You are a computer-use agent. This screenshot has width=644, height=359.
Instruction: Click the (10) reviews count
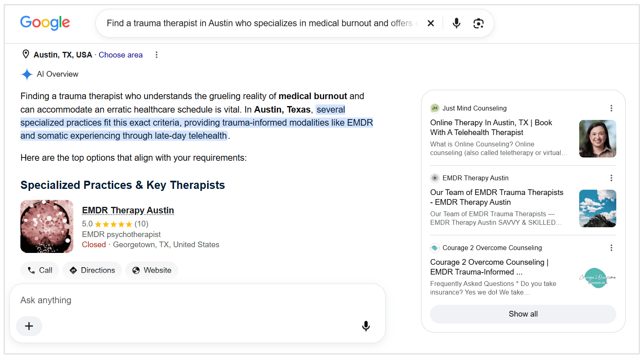pos(141,224)
